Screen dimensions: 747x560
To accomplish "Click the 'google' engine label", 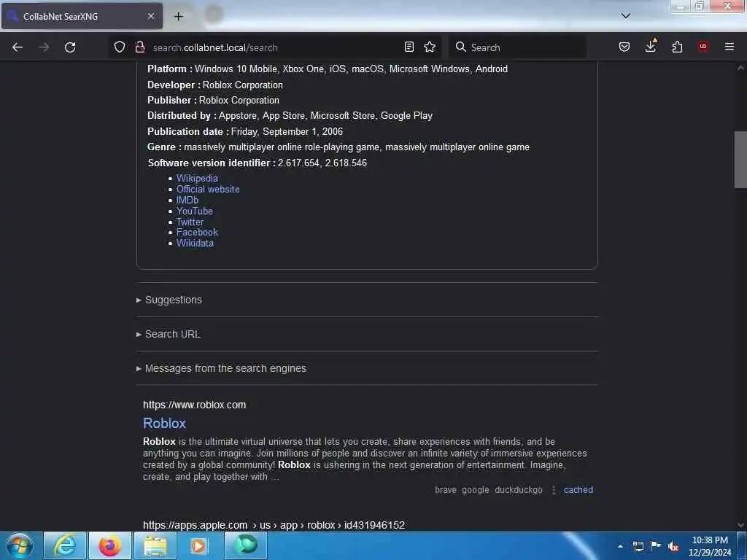I will tap(476, 490).
